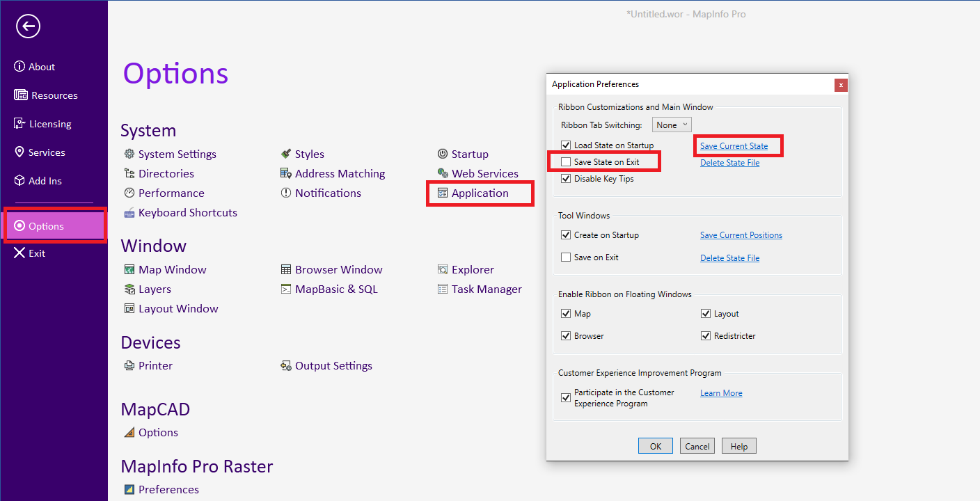Image resolution: width=980 pixels, height=501 pixels.
Task: Open Output Settings options
Action: 326,365
